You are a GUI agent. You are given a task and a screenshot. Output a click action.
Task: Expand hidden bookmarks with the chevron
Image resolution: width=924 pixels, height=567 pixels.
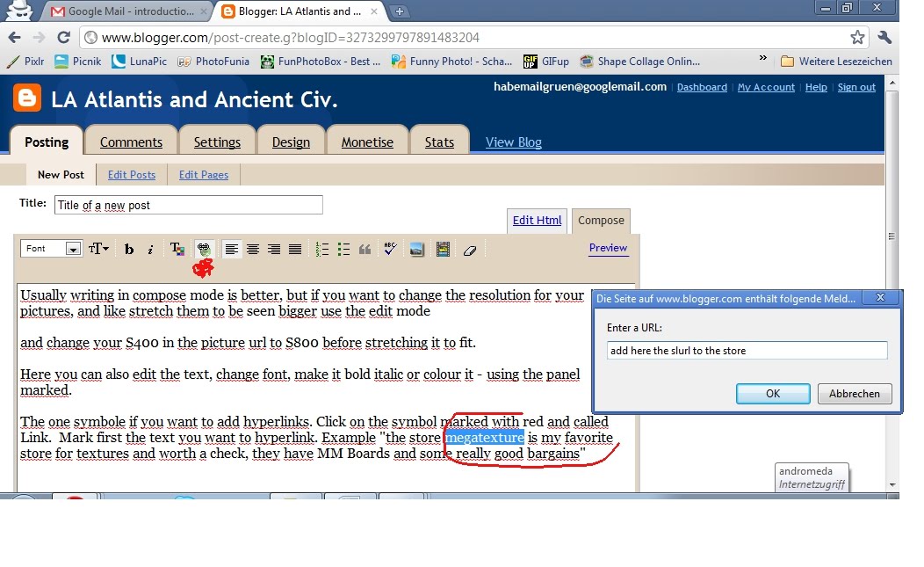[763, 58]
